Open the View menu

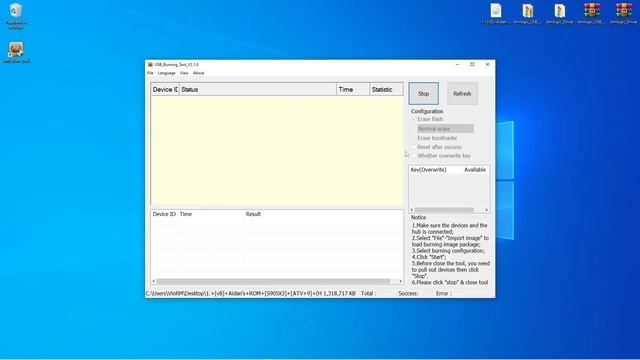184,73
